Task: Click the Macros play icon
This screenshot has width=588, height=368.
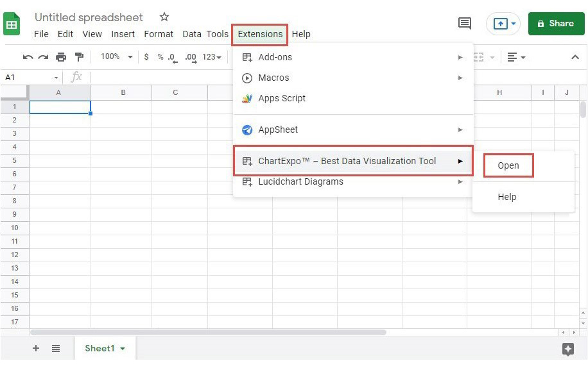Action: click(246, 78)
